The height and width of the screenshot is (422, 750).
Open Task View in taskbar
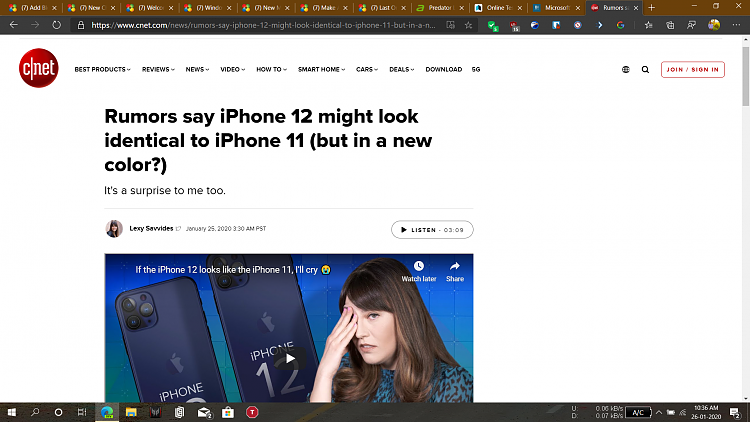pyautogui.click(x=82, y=412)
